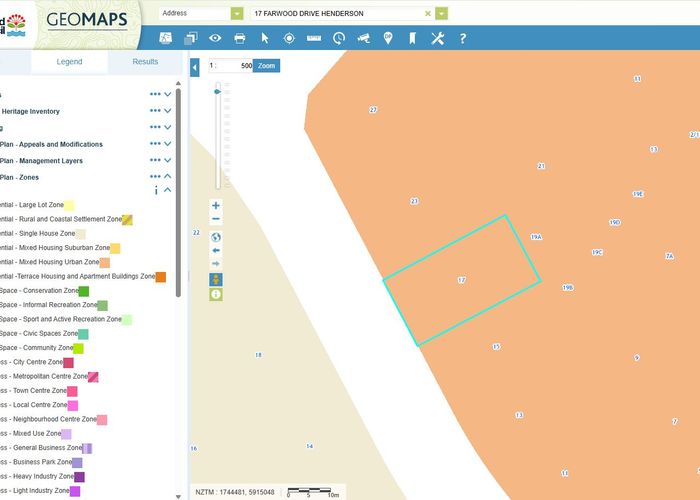This screenshot has height=500, width=700.
Task: Click the print icon in the toolbar
Action: click(240, 38)
